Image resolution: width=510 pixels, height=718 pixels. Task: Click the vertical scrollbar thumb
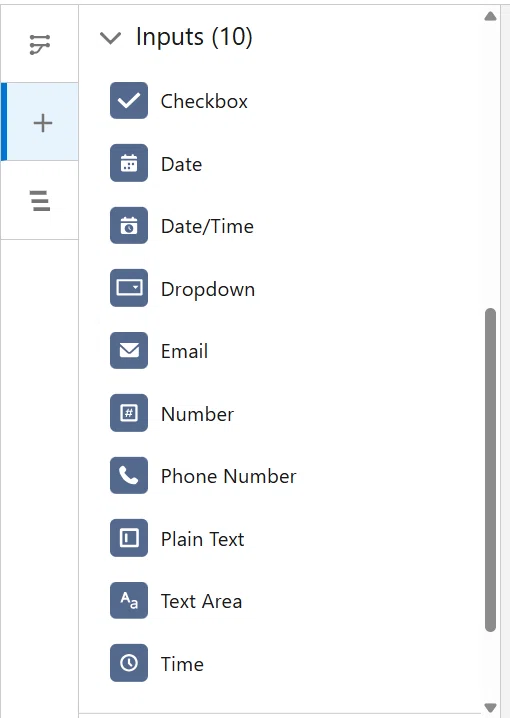coord(490,470)
